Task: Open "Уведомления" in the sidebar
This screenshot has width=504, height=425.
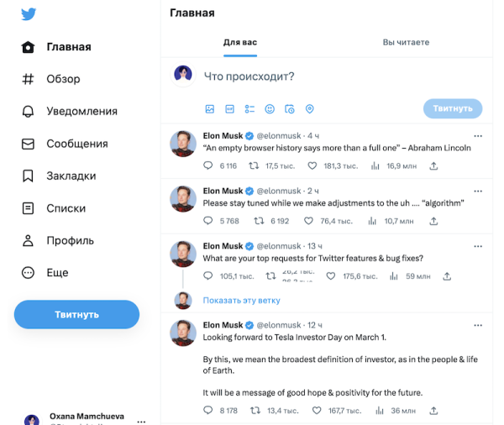Action: pyautogui.click(x=81, y=112)
